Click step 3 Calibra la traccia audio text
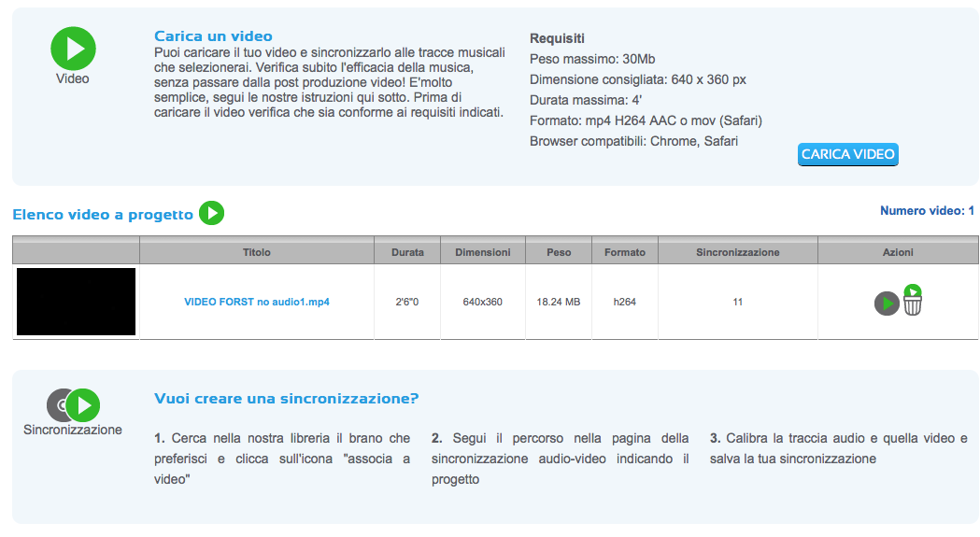 point(838,449)
